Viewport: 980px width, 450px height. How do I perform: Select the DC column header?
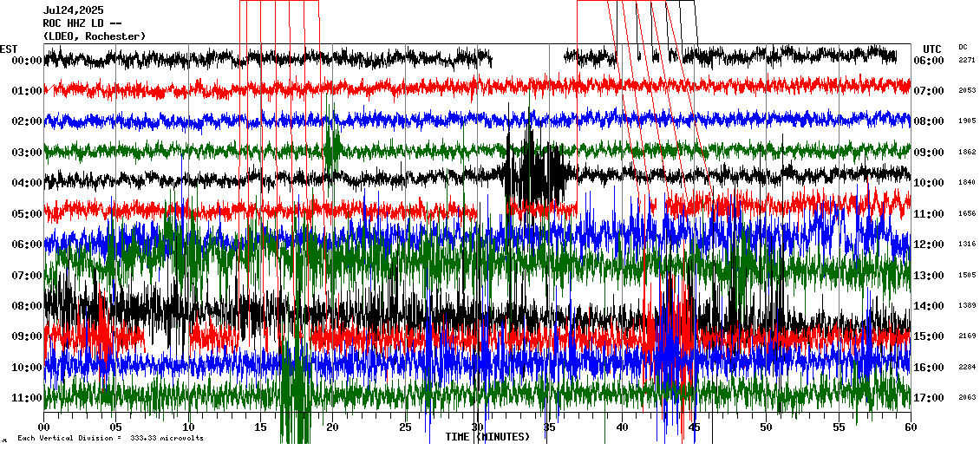click(x=964, y=48)
